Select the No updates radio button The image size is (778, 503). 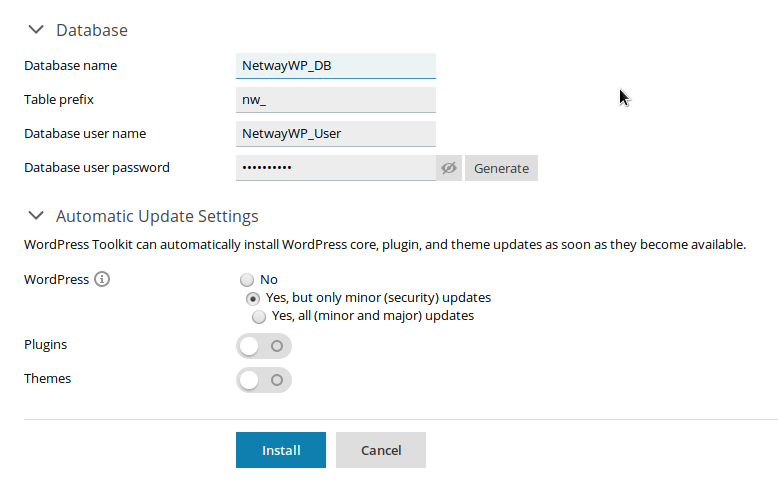[246, 280]
